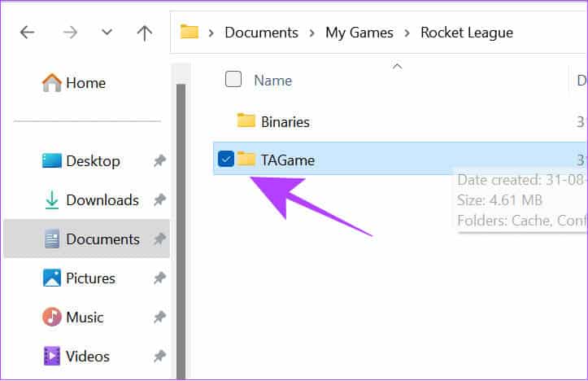588x381 pixels.
Task: Go forward using the forward arrow
Action: [70, 33]
